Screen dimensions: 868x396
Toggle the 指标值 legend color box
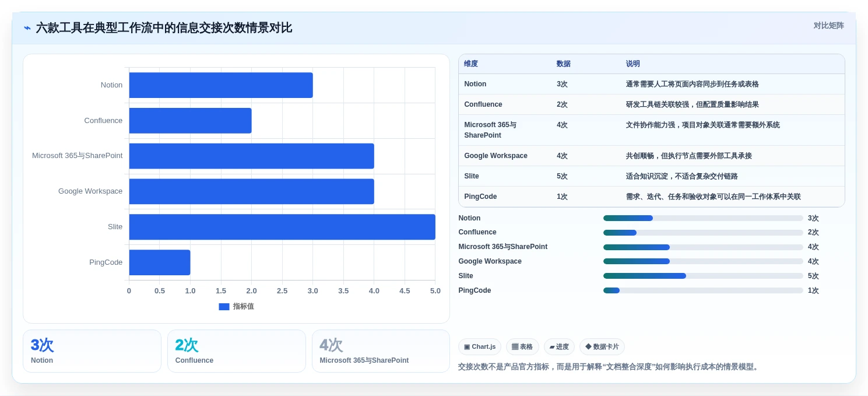tap(224, 306)
